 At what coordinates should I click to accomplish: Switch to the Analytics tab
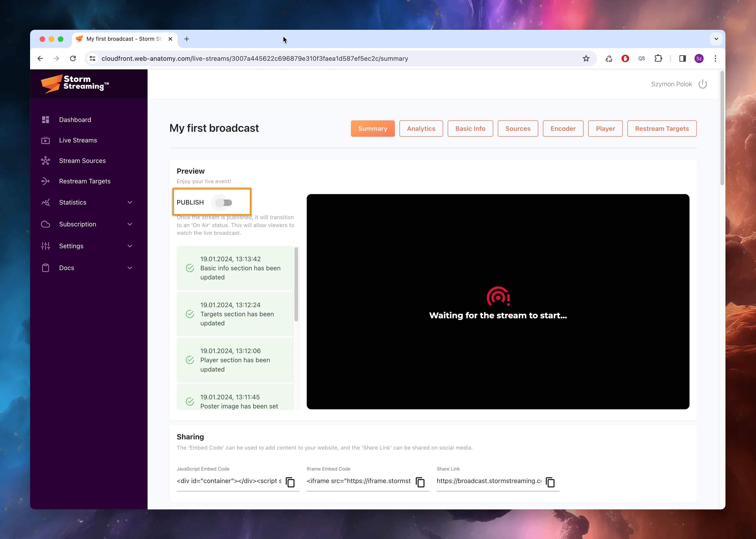pyautogui.click(x=421, y=129)
